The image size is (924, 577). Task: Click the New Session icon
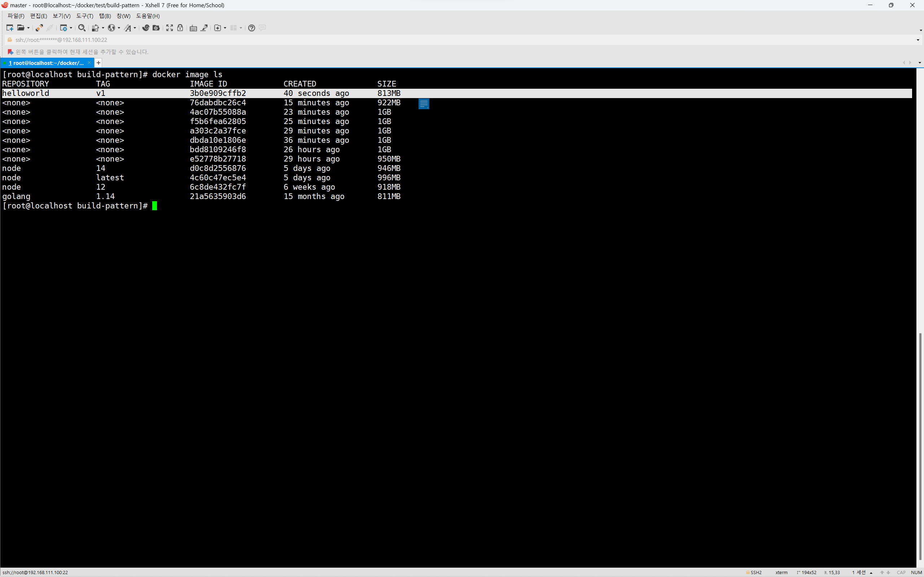[10, 28]
